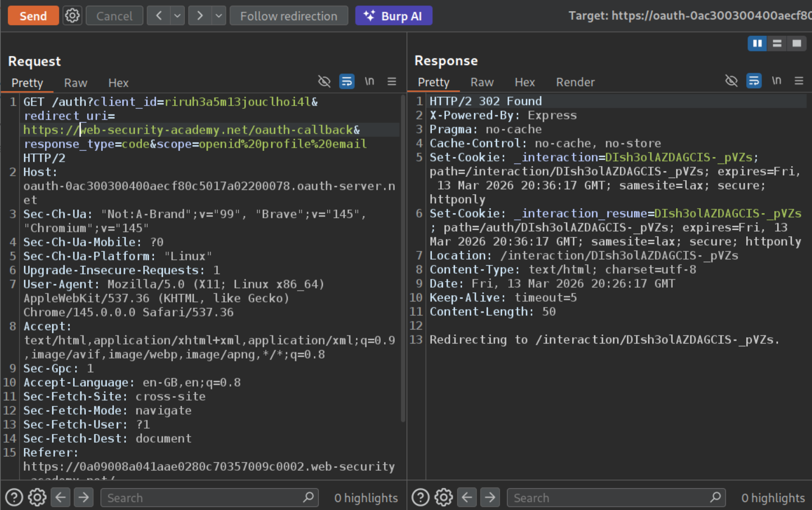The height and width of the screenshot is (510, 812).
Task: Open Request panel options hamburger menu
Action: click(392, 82)
